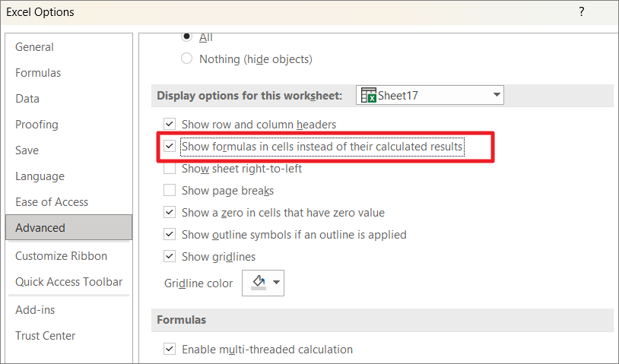
Task: Click the gridline color paint bucket icon
Action: click(259, 283)
